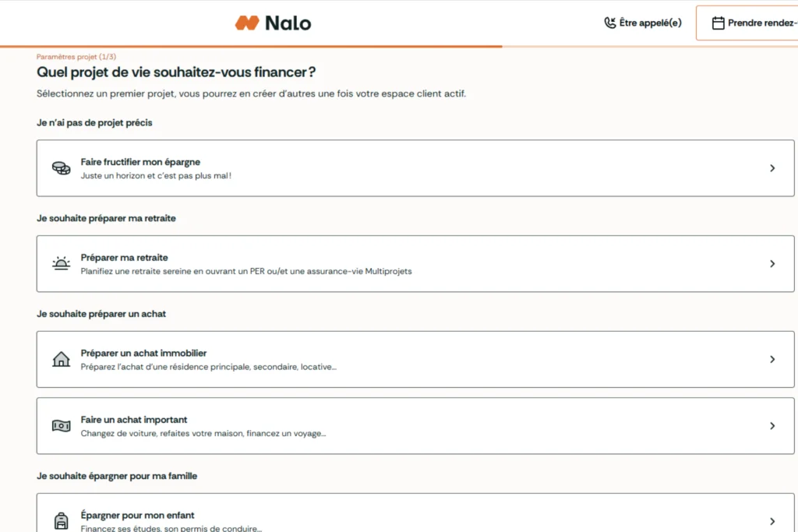Image resolution: width=798 pixels, height=532 pixels.
Task: Open chevron on Épargner pour mon enfant card
Action: [772, 521]
